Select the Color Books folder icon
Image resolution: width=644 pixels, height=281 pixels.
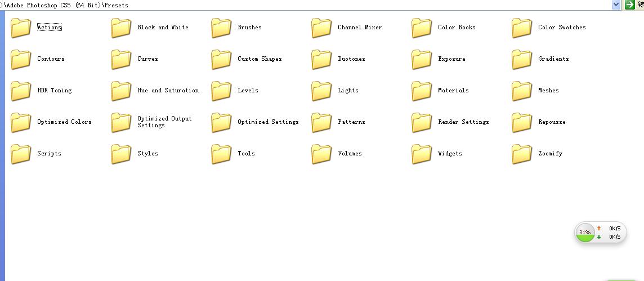pyautogui.click(x=422, y=28)
